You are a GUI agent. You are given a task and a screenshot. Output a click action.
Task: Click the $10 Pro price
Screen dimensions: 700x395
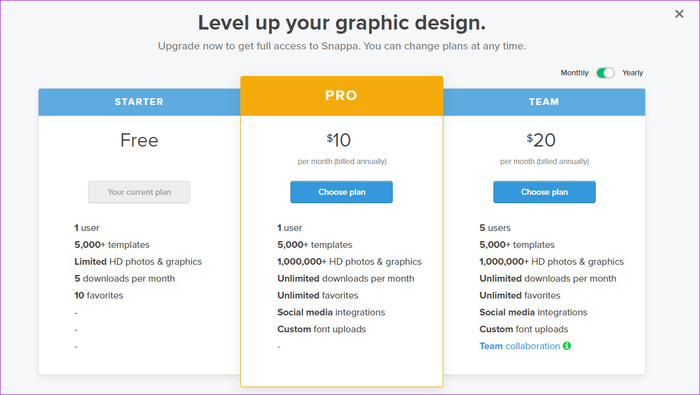pos(339,140)
